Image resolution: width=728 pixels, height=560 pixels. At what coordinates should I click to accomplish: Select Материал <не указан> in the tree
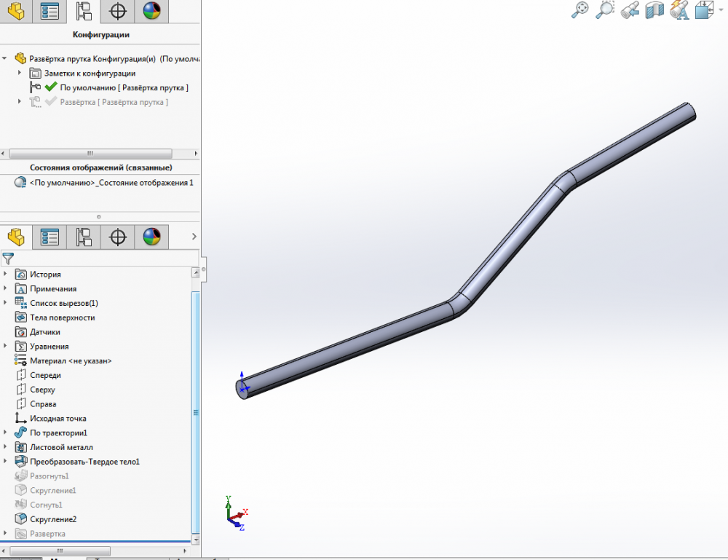70,360
